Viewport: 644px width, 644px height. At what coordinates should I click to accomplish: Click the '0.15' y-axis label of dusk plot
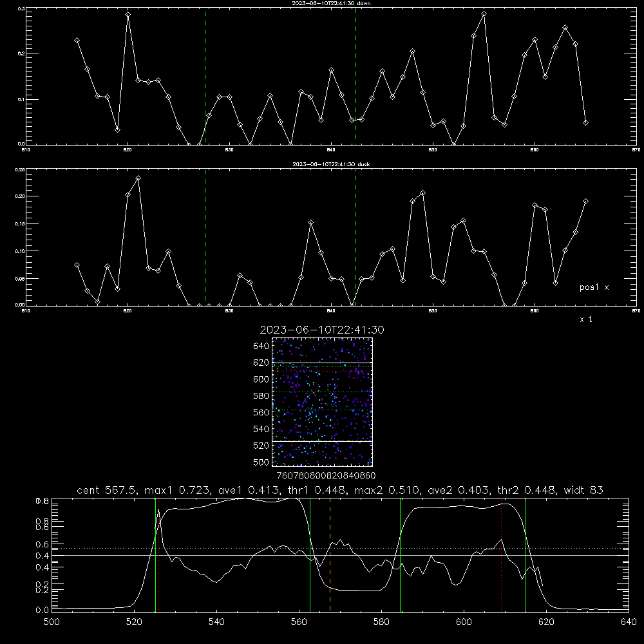pyautogui.click(x=20, y=224)
